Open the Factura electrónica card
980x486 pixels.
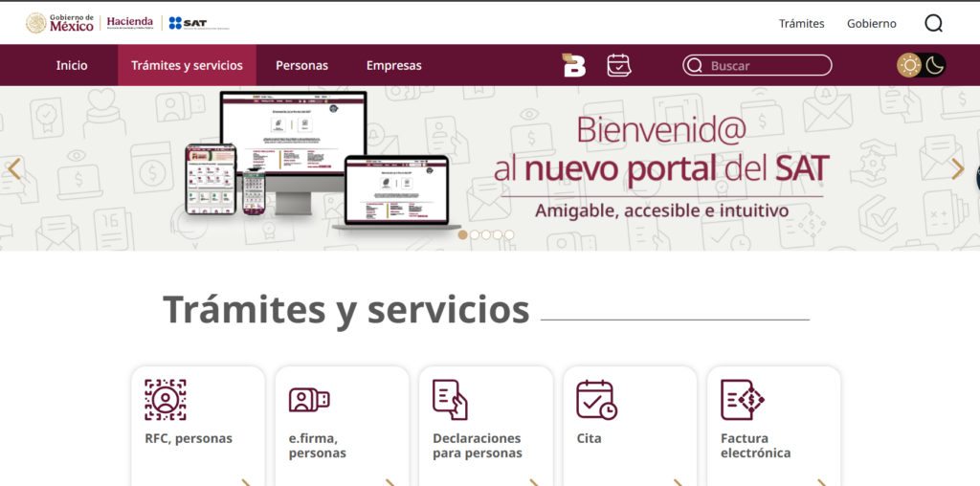tap(773, 426)
